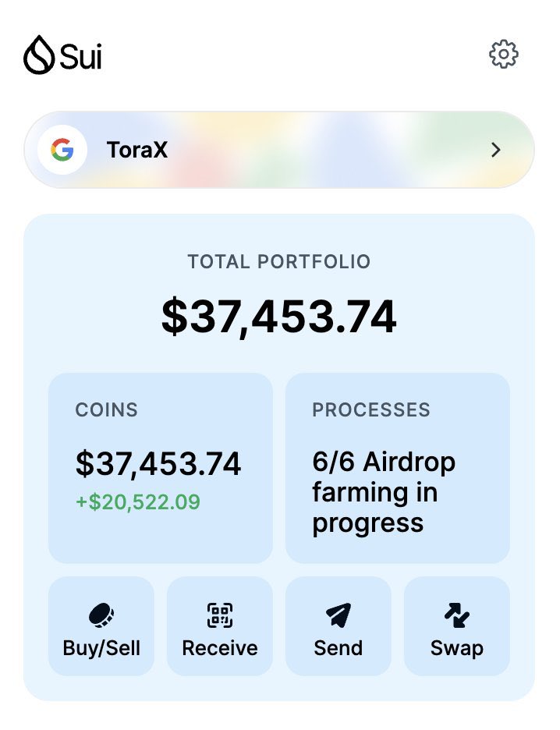560x730 pixels.
Task: Click the Total Portfolio amount $37,453.74
Action: pos(279,317)
